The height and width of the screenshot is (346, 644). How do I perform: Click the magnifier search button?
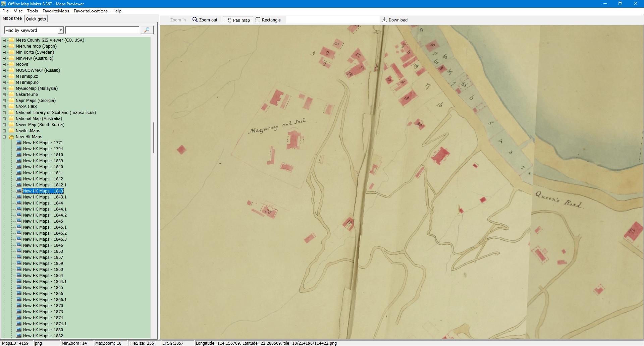tap(147, 30)
